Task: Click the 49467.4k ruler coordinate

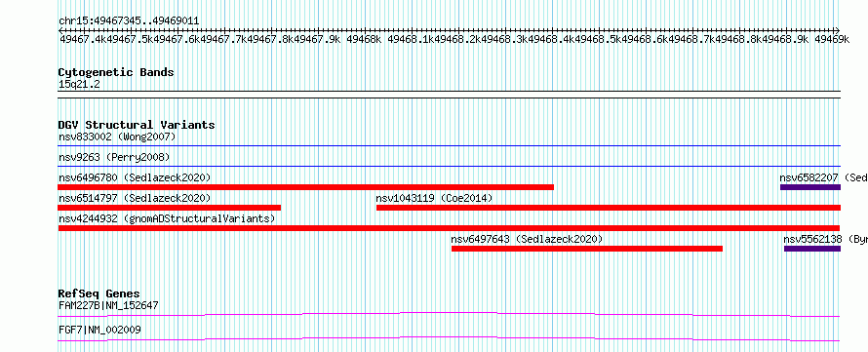Action: click(83, 39)
